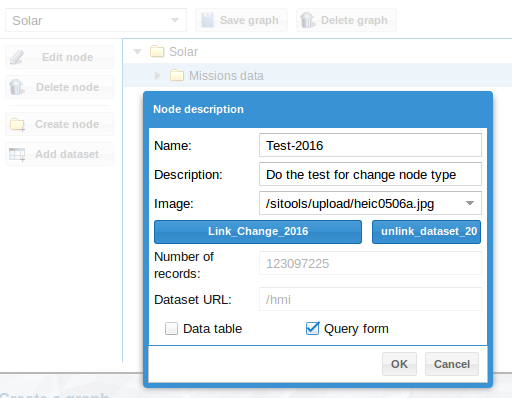Viewport: 512px width, 398px height.
Task: Click the "Query form" label text
Action: tap(356, 329)
